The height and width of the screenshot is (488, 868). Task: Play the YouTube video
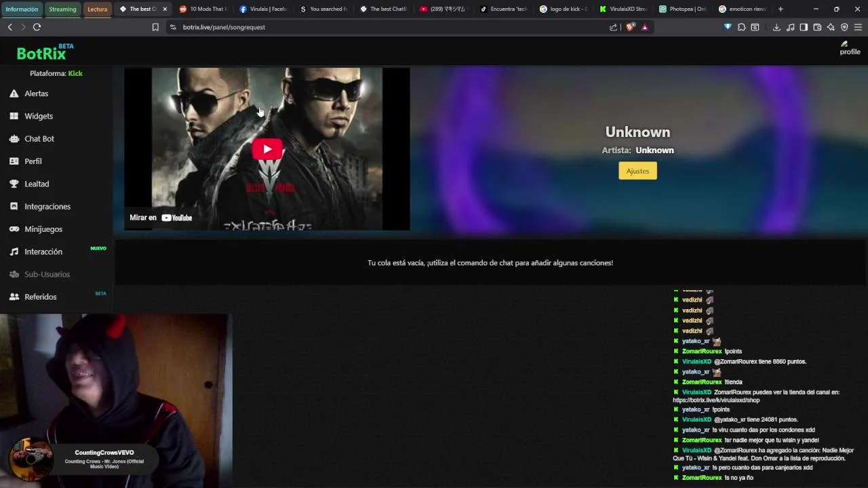(x=267, y=149)
